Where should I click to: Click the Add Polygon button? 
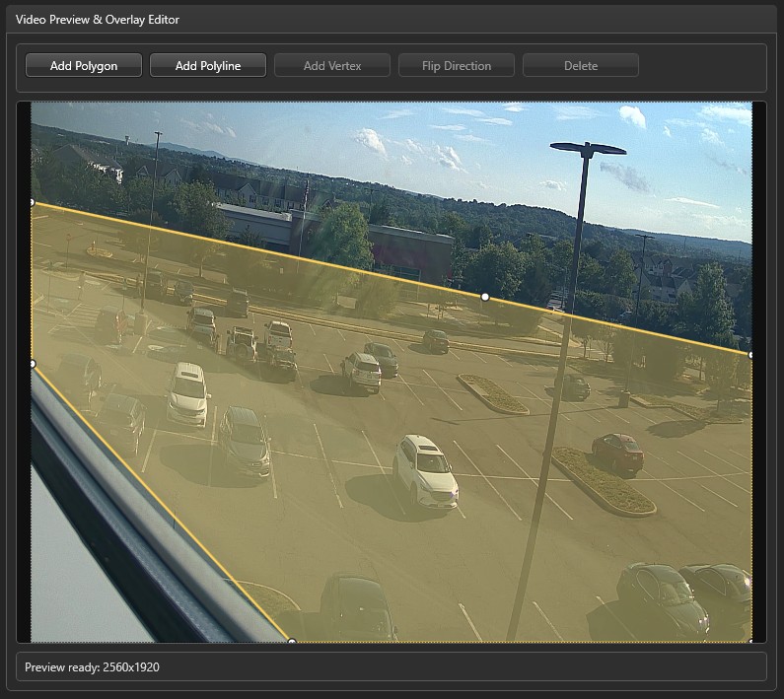(84, 65)
